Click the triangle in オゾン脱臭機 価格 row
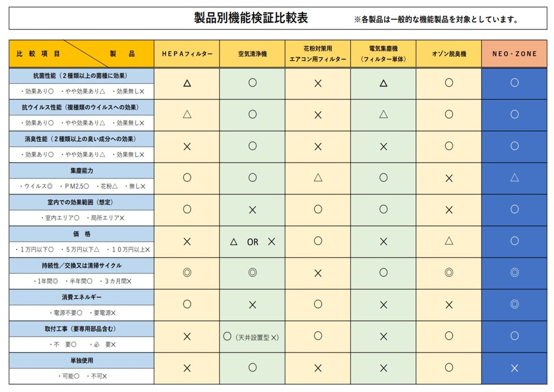Viewport: 554px width, 392px height. coord(449,241)
